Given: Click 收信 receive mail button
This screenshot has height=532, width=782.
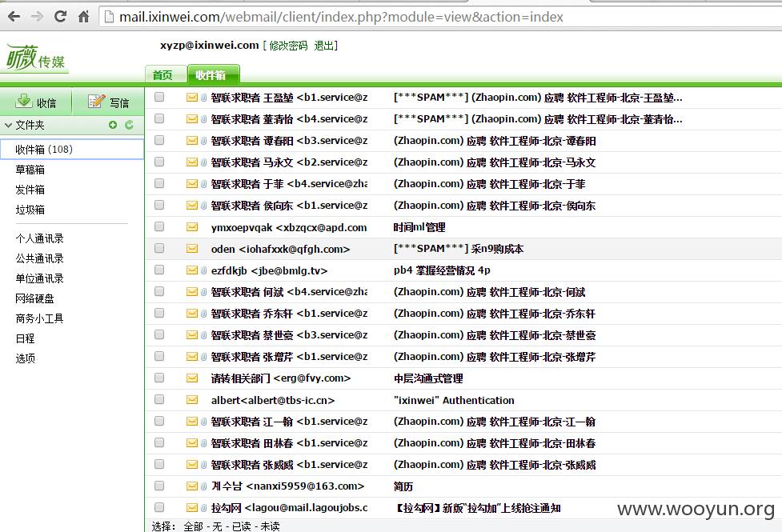Looking at the screenshot, I should coord(36,102).
